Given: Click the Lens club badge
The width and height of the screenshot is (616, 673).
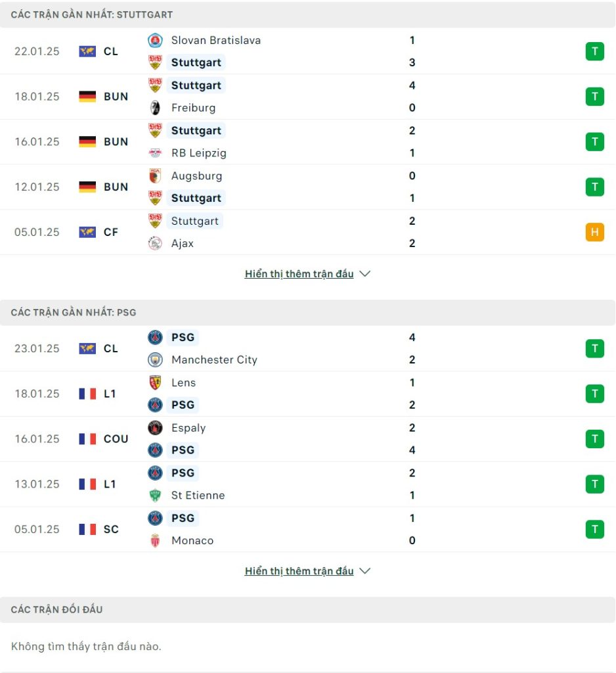Looking at the screenshot, I should tap(155, 383).
